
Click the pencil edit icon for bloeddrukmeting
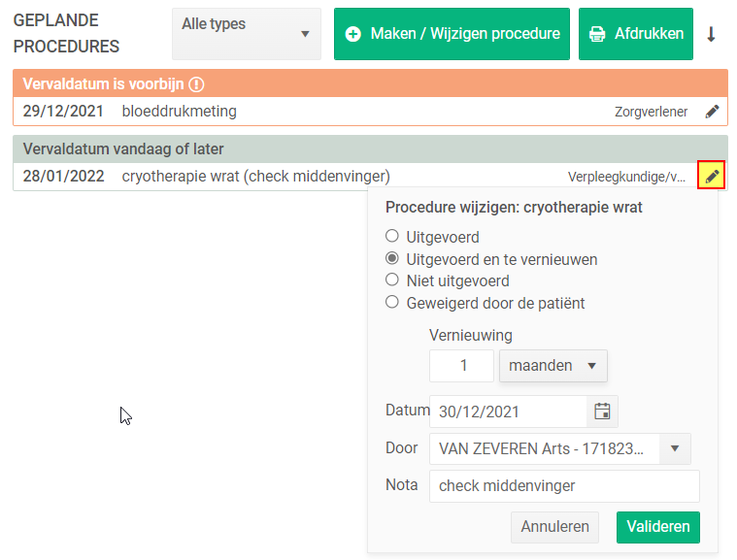coord(712,112)
